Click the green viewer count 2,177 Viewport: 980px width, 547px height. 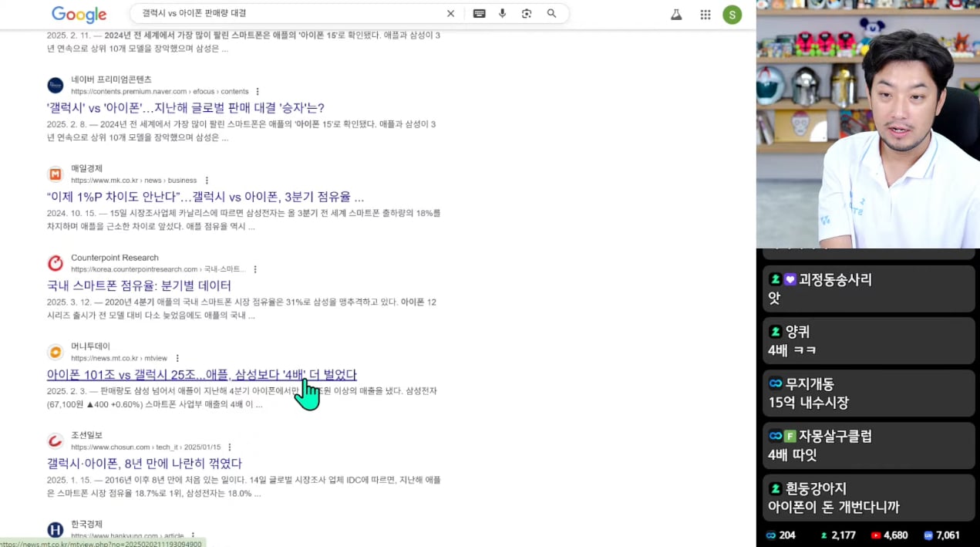pos(837,535)
